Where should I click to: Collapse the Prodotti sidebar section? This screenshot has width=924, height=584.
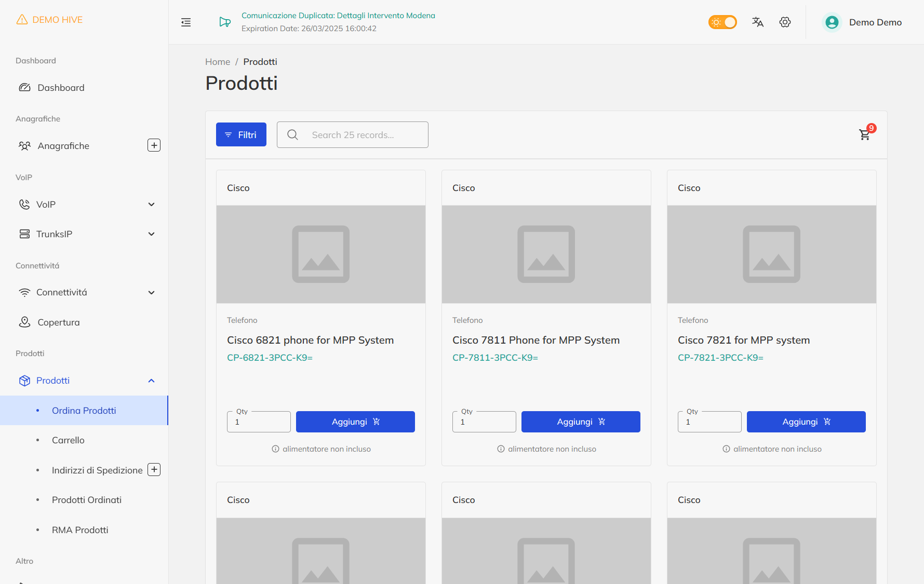[151, 381]
